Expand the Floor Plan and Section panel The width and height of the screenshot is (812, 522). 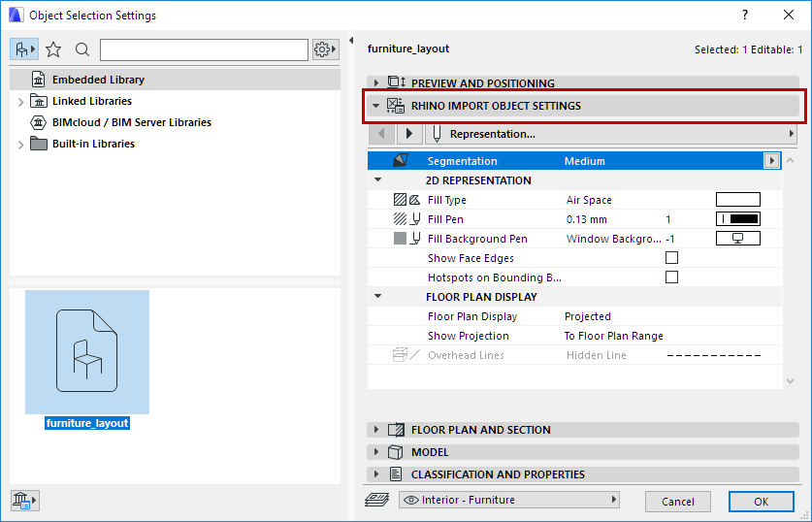376,430
